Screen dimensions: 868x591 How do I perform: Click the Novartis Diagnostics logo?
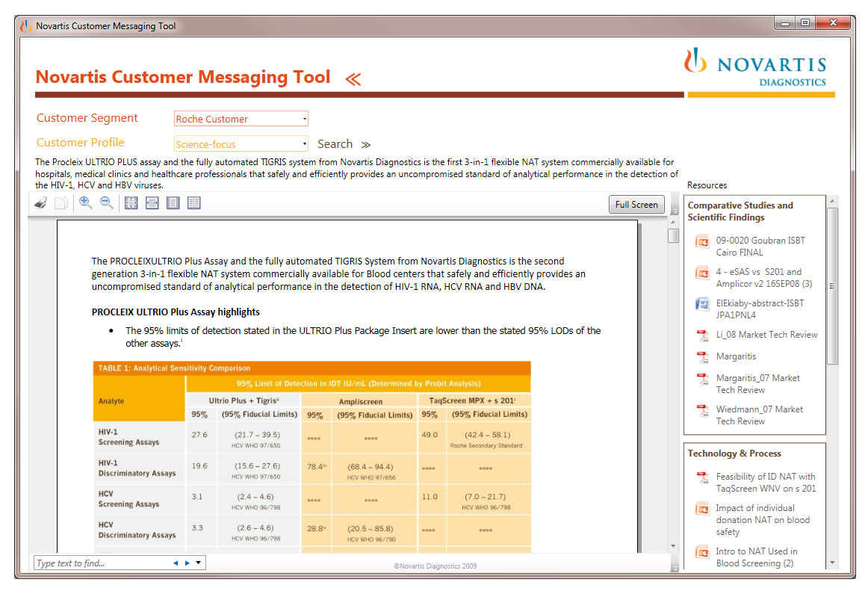point(755,67)
